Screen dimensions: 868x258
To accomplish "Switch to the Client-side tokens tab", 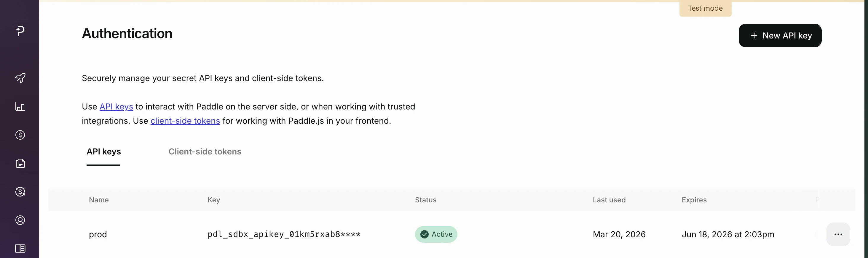I will (205, 152).
